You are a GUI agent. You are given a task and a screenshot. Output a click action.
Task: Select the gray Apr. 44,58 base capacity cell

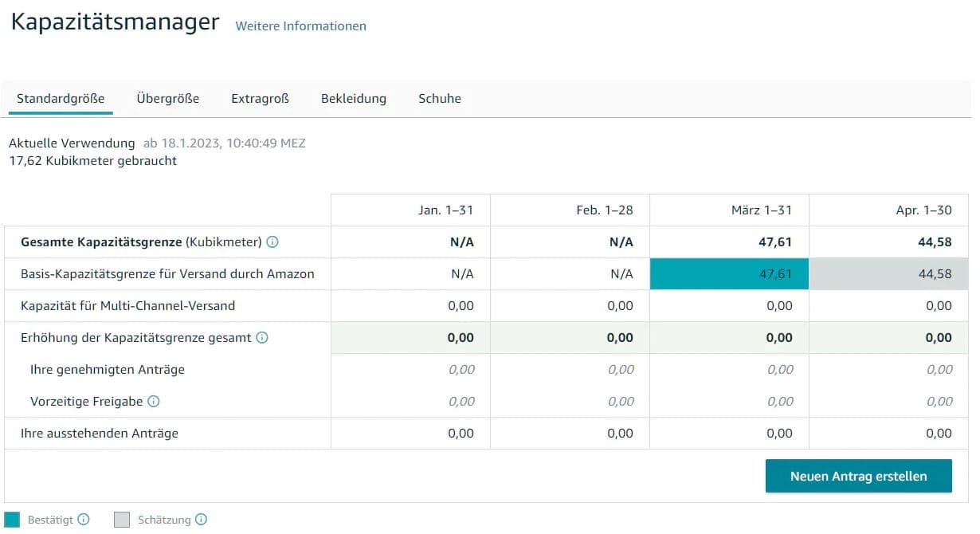(x=888, y=274)
